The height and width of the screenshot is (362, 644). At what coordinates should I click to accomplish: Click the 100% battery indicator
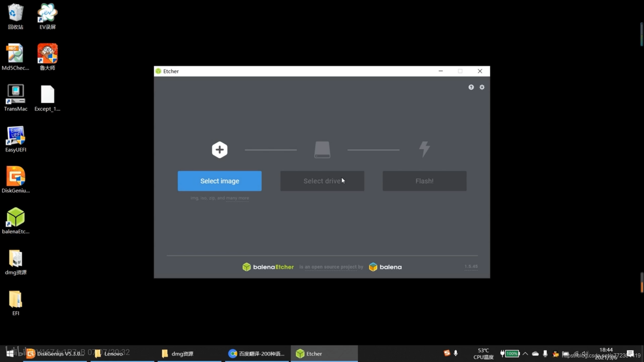coord(510,353)
